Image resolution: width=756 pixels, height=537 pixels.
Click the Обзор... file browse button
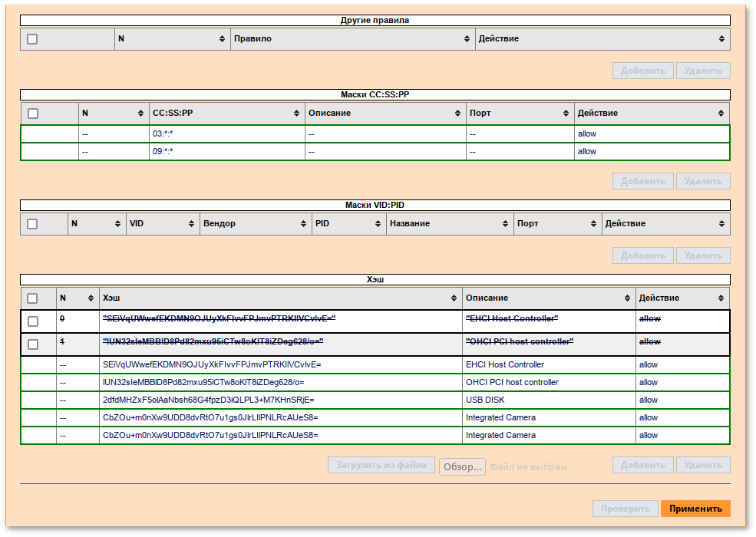[462, 466]
